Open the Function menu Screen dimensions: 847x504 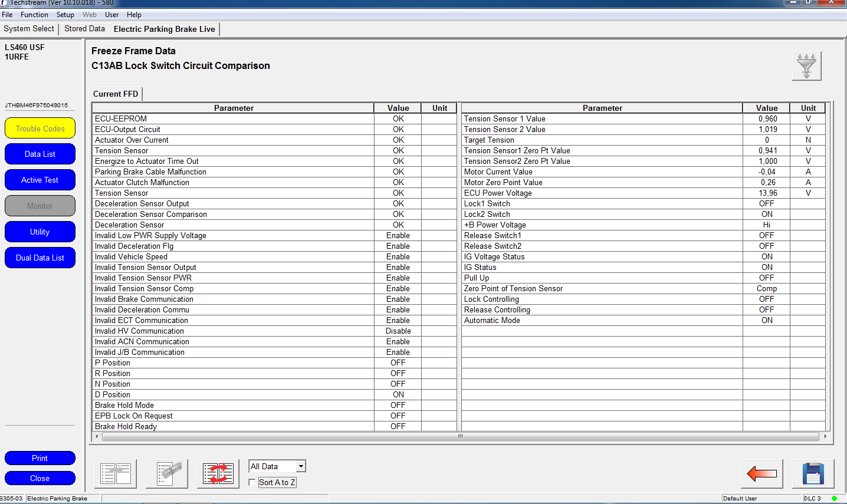tap(34, 15)
